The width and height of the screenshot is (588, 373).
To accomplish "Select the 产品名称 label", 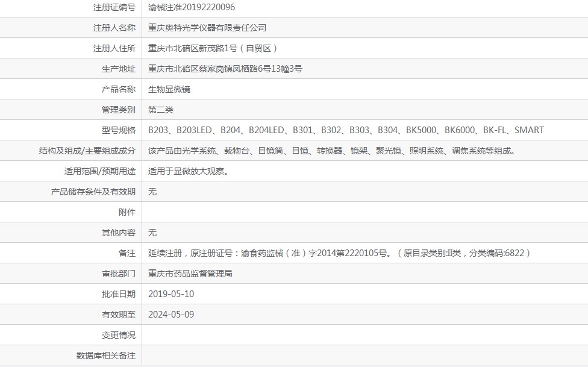I will click(119, 89).
